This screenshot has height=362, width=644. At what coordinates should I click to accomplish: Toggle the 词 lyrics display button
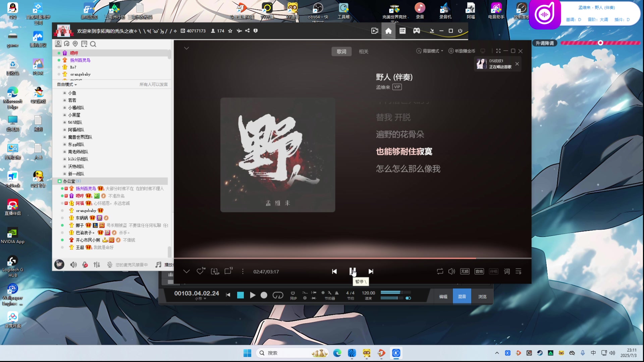507,271
